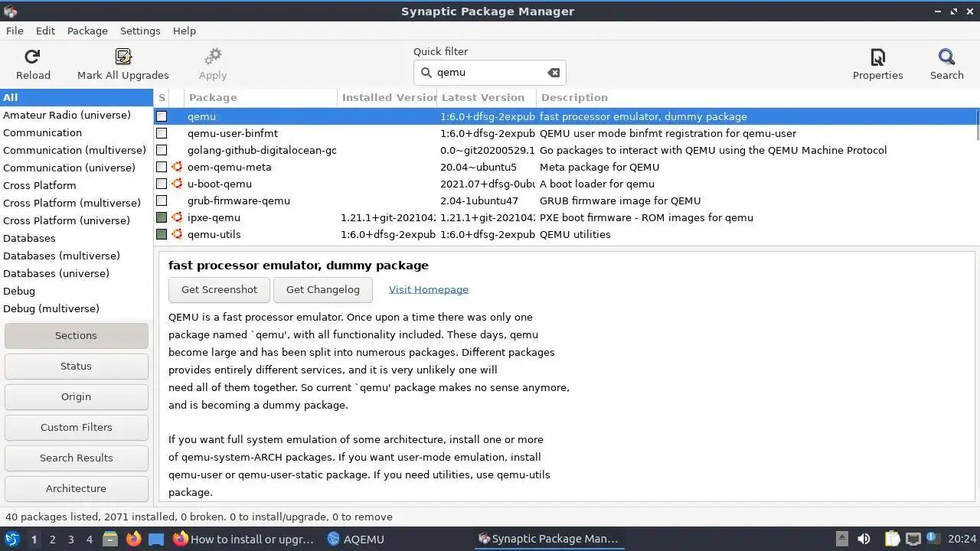Screen dimensions: 980x551
Task: Open the Edit menu
Action: [x=45, y=31]
